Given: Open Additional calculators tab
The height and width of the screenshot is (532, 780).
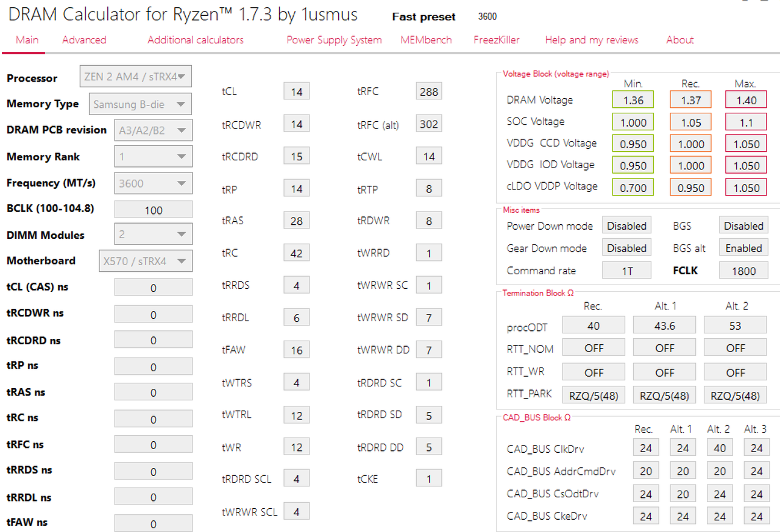Looking at the screenshot, I should click(x=196, y=40).
